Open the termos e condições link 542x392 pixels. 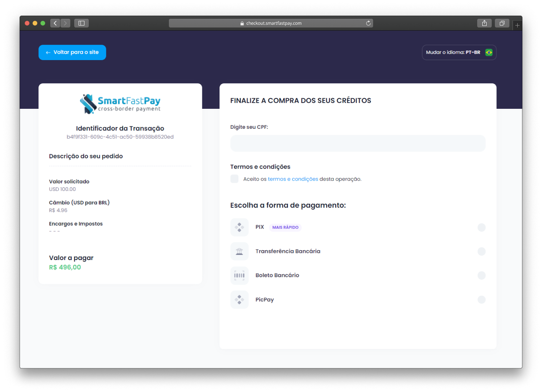tap(293, 179)
